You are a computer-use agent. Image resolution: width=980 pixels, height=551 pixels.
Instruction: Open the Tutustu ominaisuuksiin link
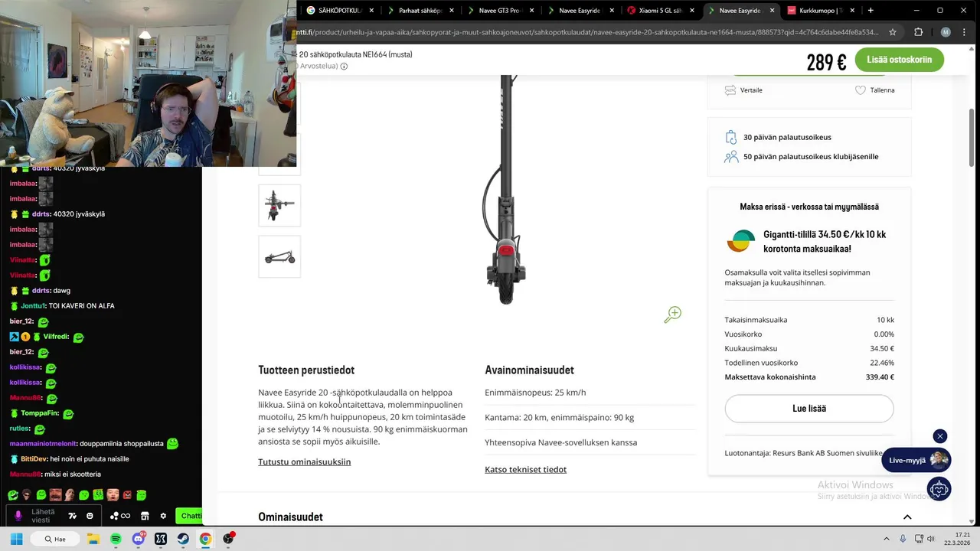click(304, 461)
